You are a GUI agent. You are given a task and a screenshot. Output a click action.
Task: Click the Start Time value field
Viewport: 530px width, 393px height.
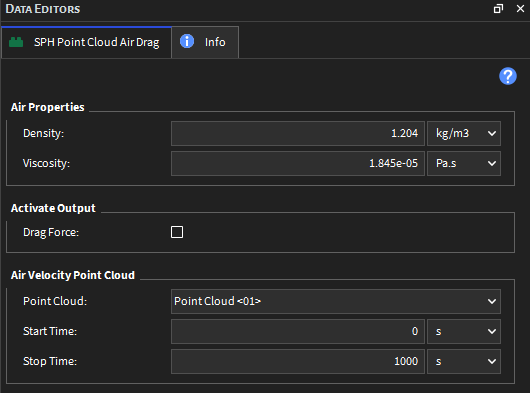298,331
